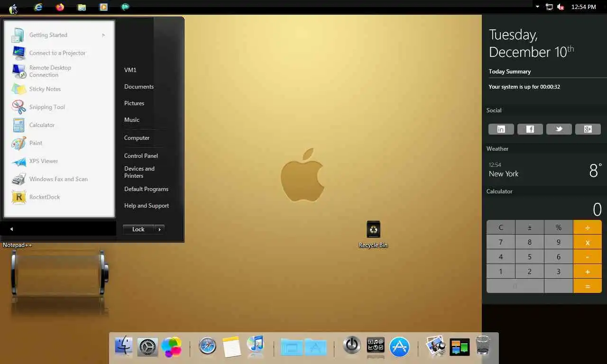Open Getting Started from Start menu
The image size is (607, 364).
click(59, 35)
